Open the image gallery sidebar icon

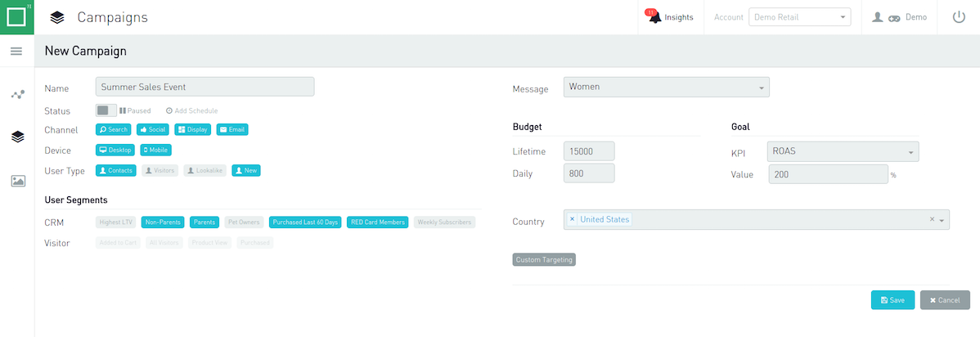point(18,181)
